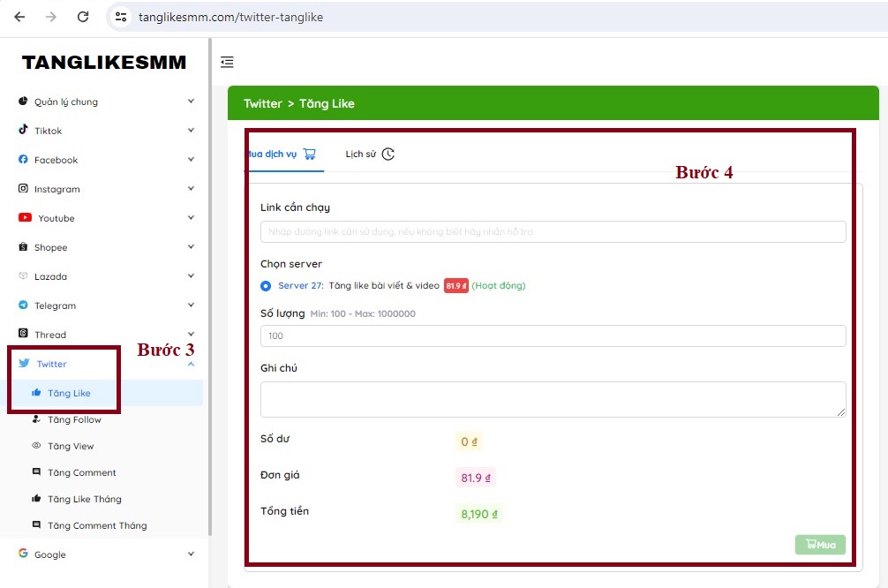
Task: Click the (Hoạt động) status text
Action: pos(499,285)
